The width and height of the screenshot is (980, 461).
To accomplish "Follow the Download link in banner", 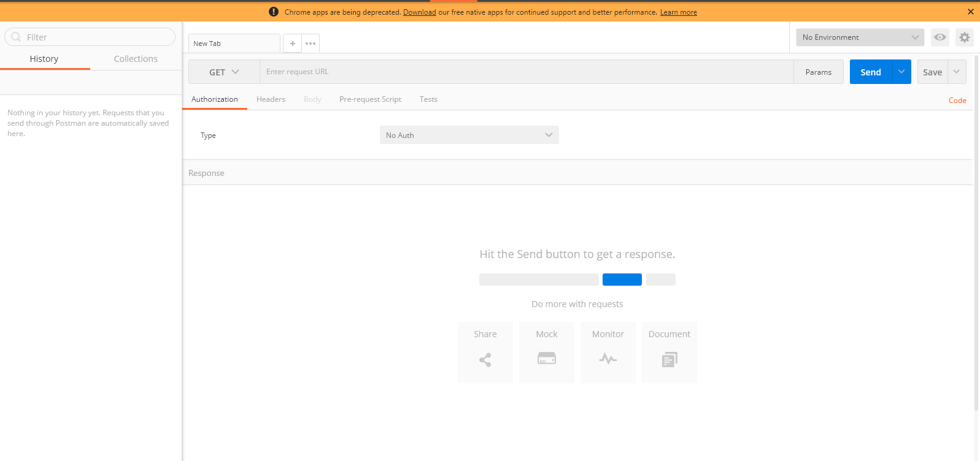I will [x=420, y=12].
